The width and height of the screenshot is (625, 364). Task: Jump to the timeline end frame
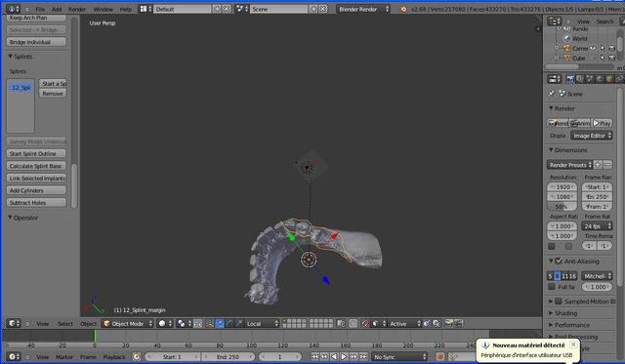click(363, 356)
